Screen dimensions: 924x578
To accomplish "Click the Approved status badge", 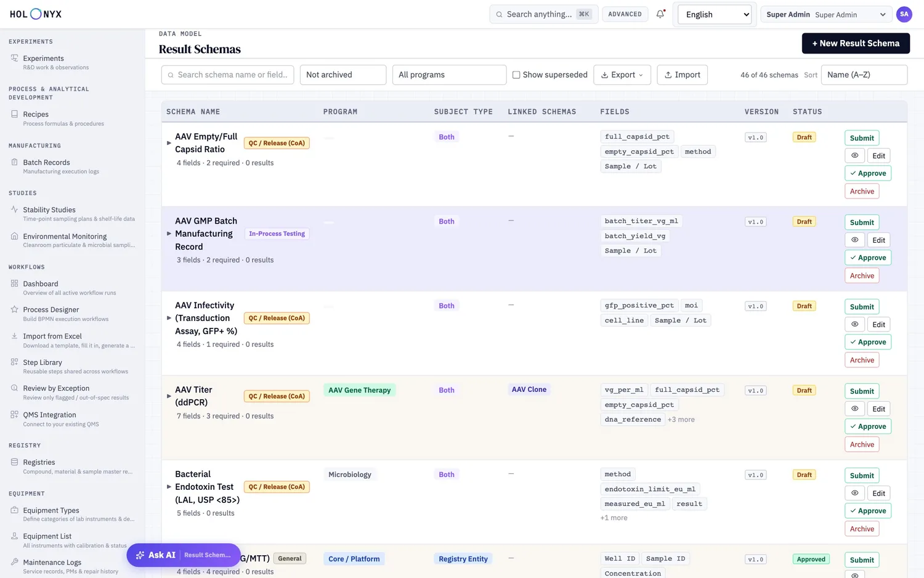I will point(811,560).
